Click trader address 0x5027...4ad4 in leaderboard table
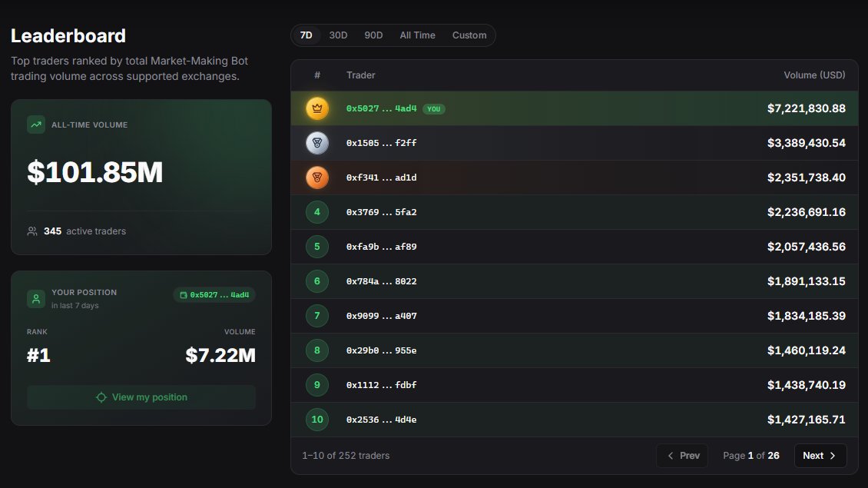The width and height of the screenshot is (868, 488). 382,108
